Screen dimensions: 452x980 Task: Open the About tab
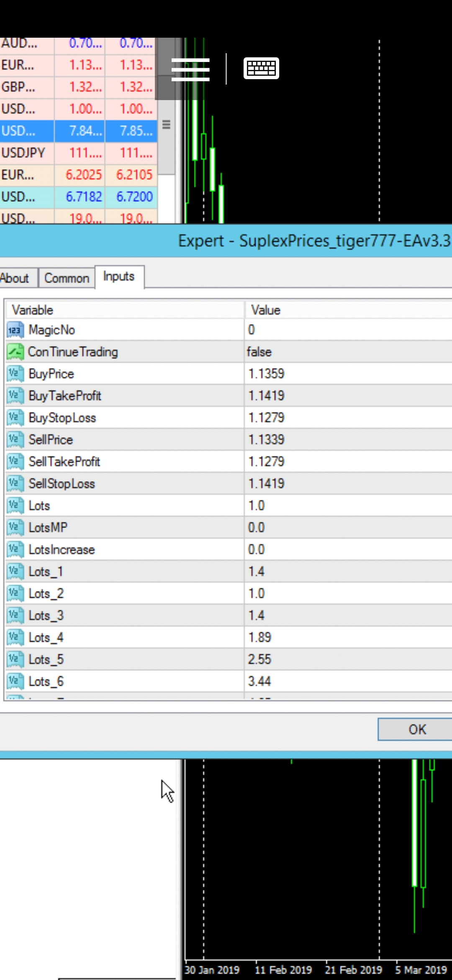point(15,278)
